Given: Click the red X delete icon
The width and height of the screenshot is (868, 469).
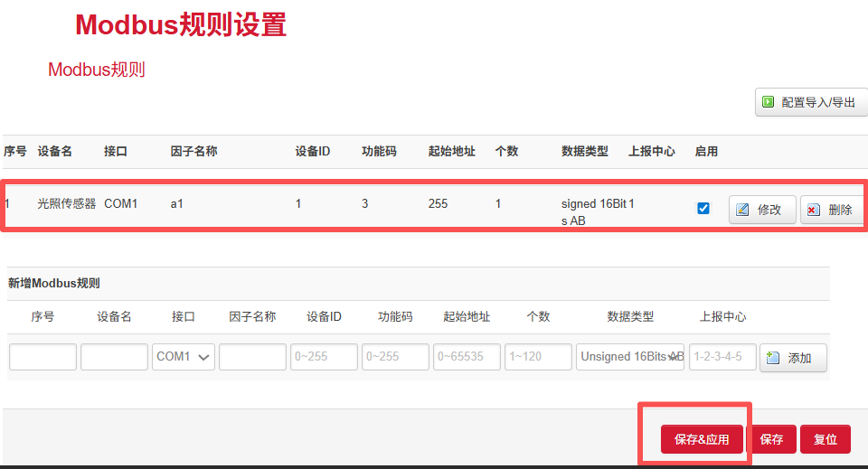Looking at the screenshot, I should coord(813,210).
